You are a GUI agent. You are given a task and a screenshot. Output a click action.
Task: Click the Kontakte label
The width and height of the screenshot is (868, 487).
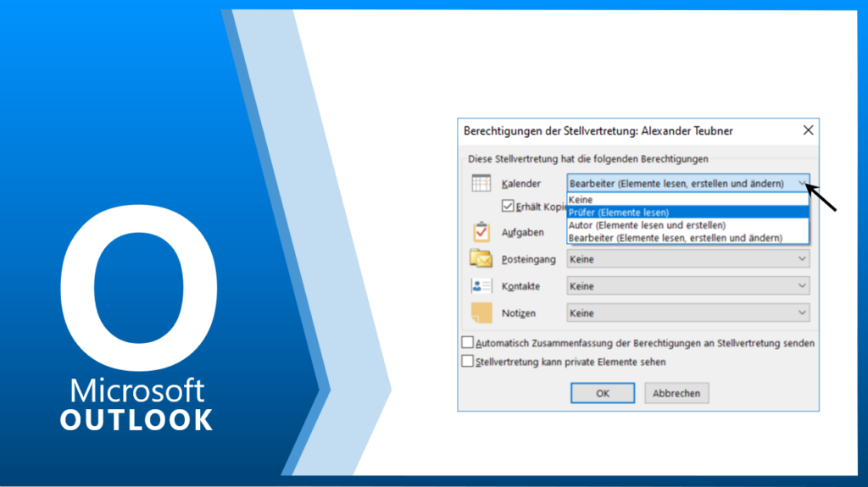pos(521,286)
